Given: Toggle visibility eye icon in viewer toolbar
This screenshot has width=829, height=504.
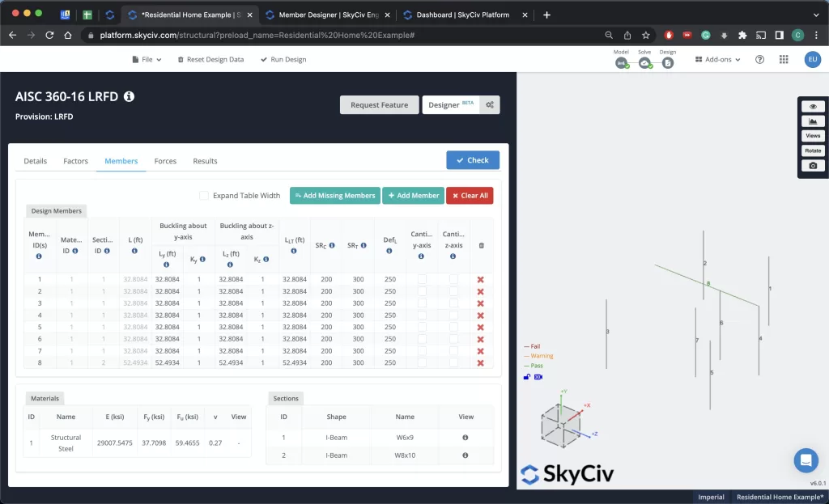Looking at the screenshot, I should click(813, 106).
